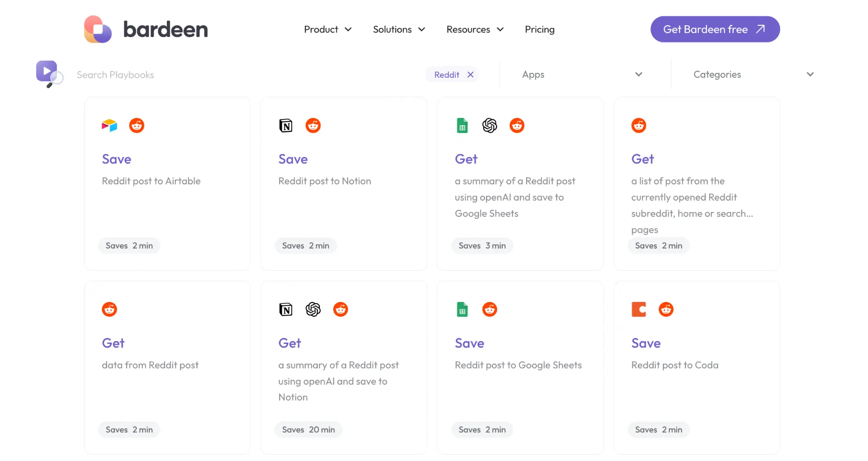
Task: Focus the Search Playbooks input field
Action: [244, 75]
